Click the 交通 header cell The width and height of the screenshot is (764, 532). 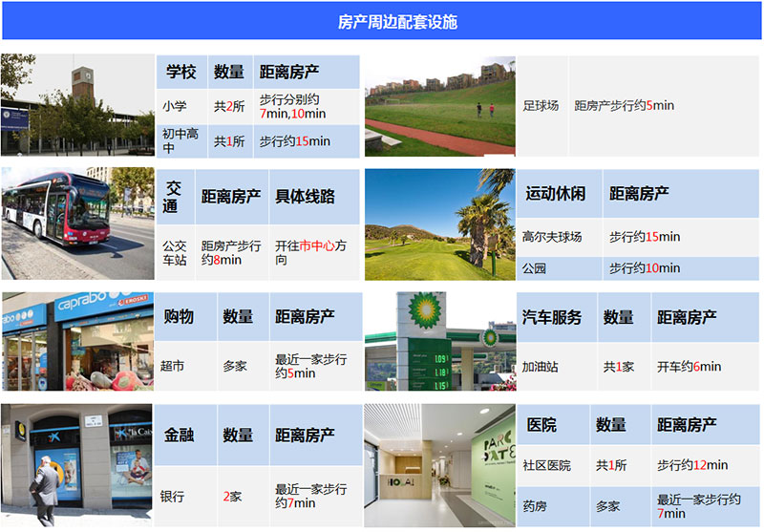173,196
